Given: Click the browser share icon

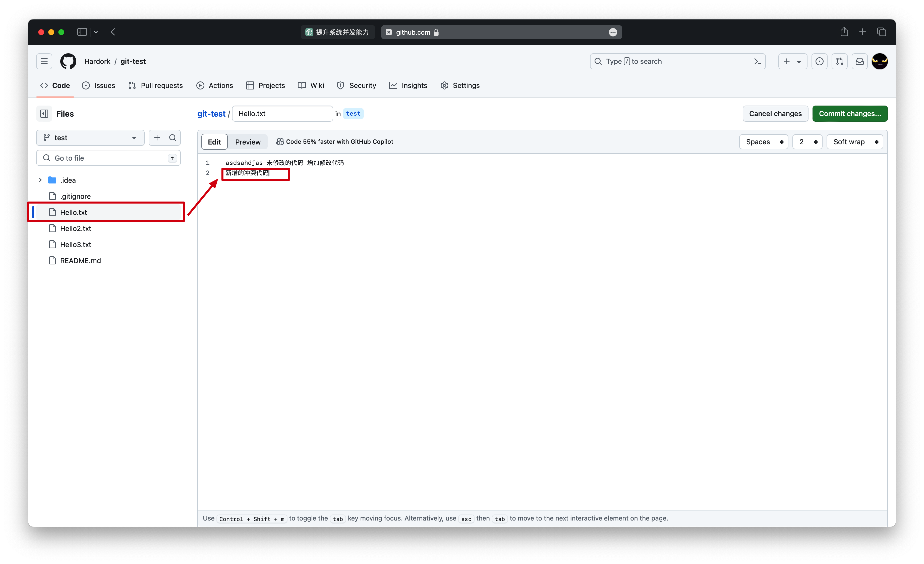Looking at the screenshot, I should pos(844,32).
